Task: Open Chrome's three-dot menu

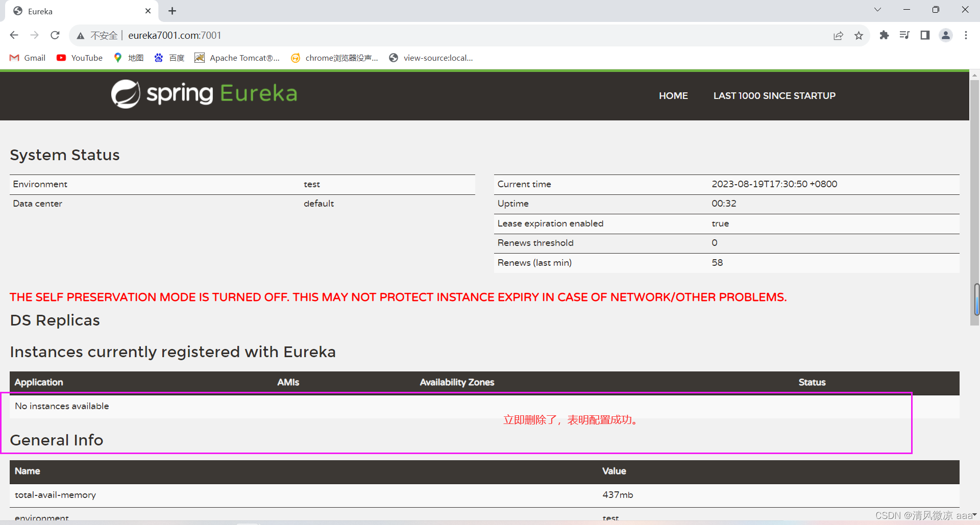Action: 966,35
